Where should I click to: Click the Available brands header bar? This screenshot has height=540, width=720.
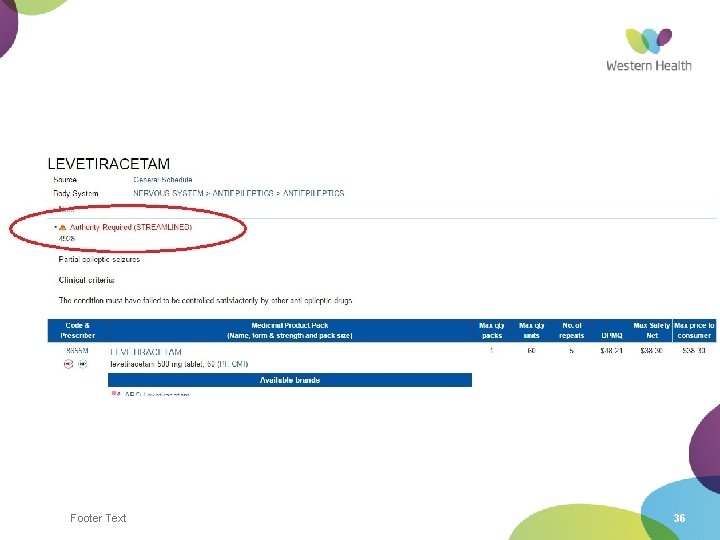290,380
